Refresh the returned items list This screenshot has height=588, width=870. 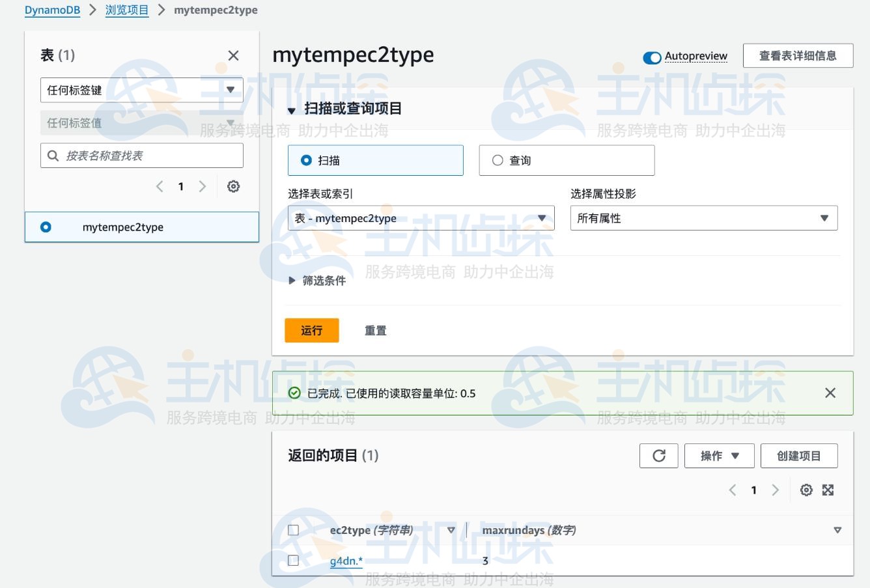658,455
